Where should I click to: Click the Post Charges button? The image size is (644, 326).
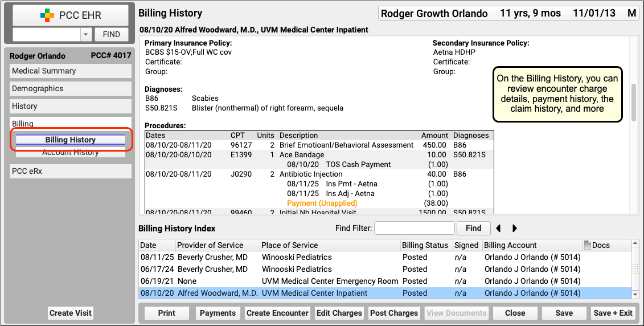click(x=394, y=313)
